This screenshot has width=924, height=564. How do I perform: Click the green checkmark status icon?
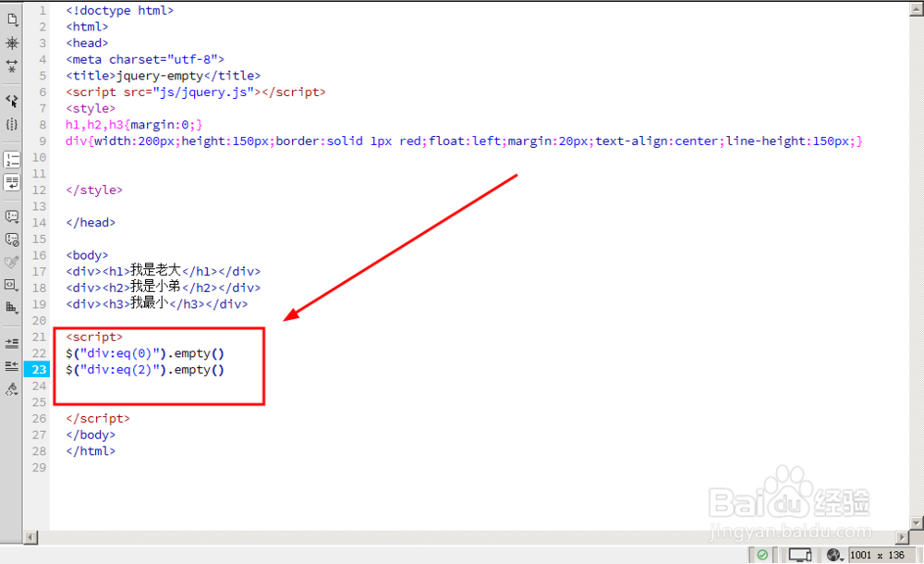[762, 555]
